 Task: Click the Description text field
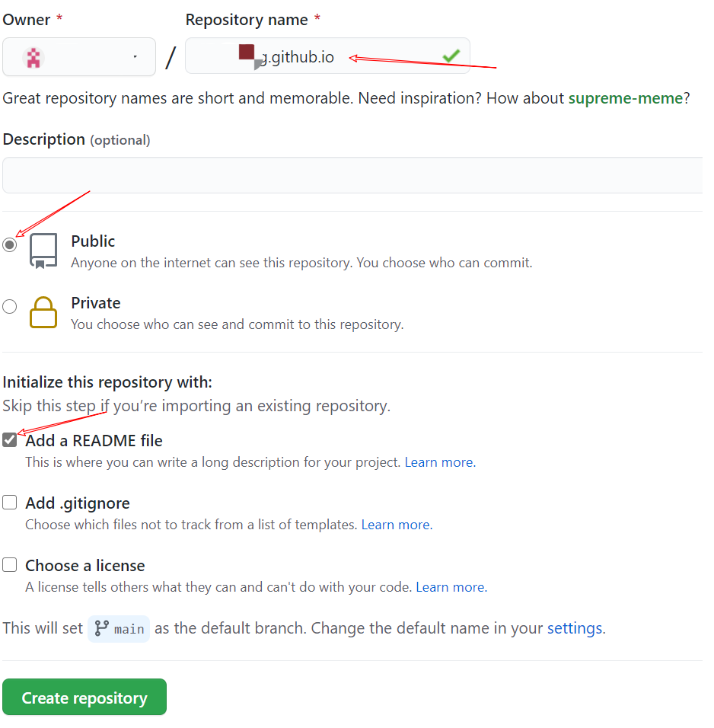[x=353, y=175]
